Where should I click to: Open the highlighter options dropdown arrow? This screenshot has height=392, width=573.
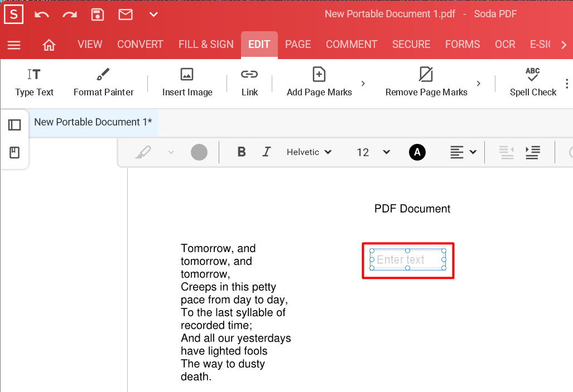tap(171, 152)
